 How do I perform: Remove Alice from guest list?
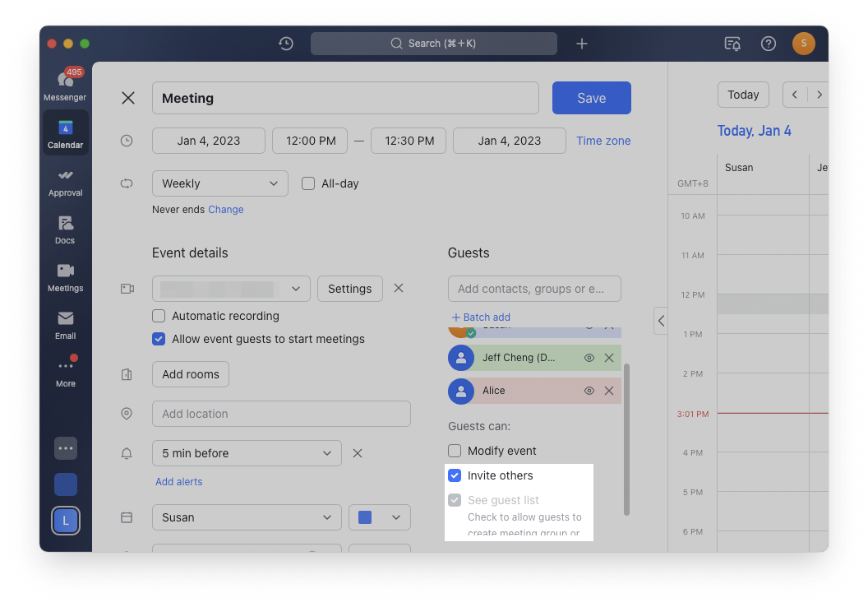[609, 391]
